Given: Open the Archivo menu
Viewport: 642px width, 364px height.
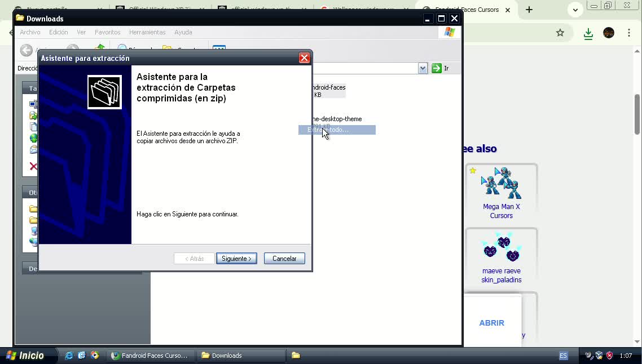Looking at the screenshot, I should [x=30, y=32].
